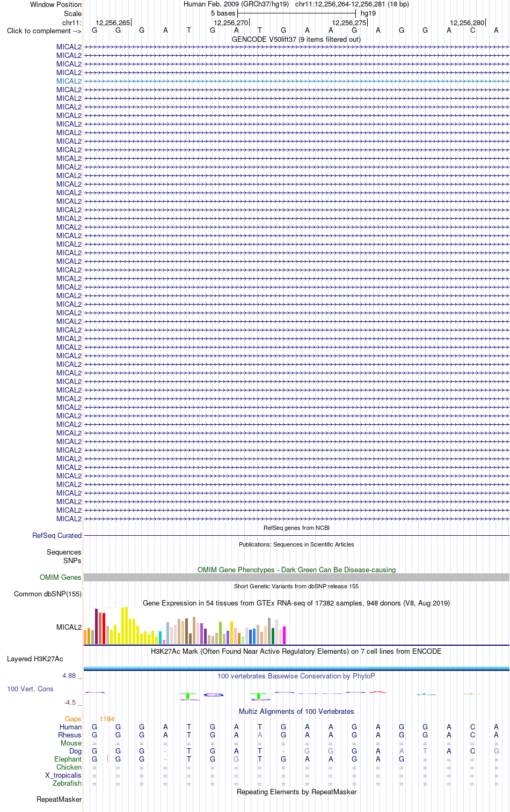Click the OMIM Genes track label
This screenshot has width=510, height=812.
coord(61,577)
